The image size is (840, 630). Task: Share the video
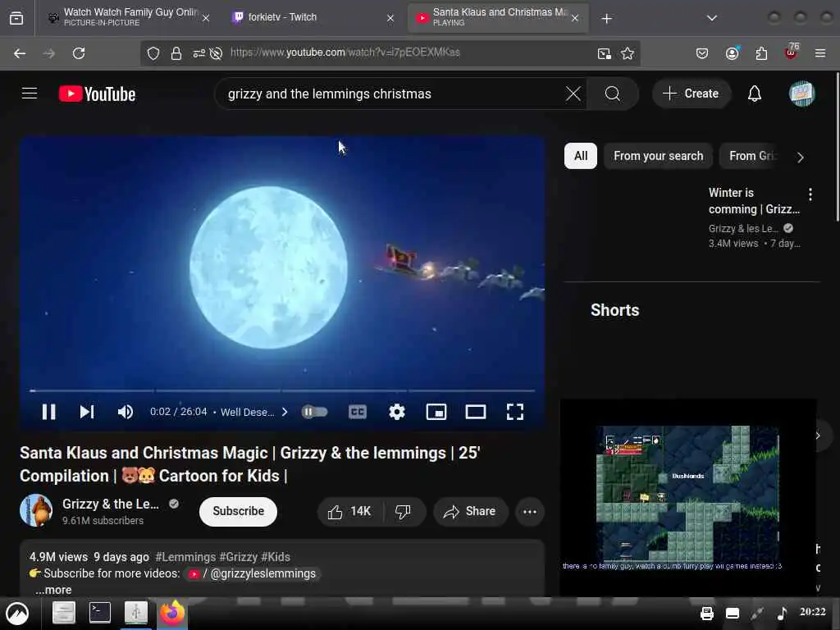(470, 512)
